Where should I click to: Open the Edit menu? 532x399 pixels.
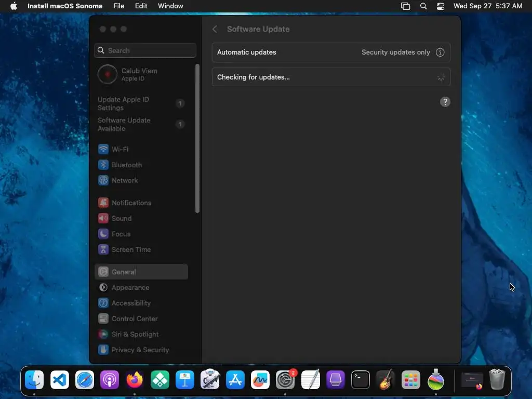pos(141,6)
